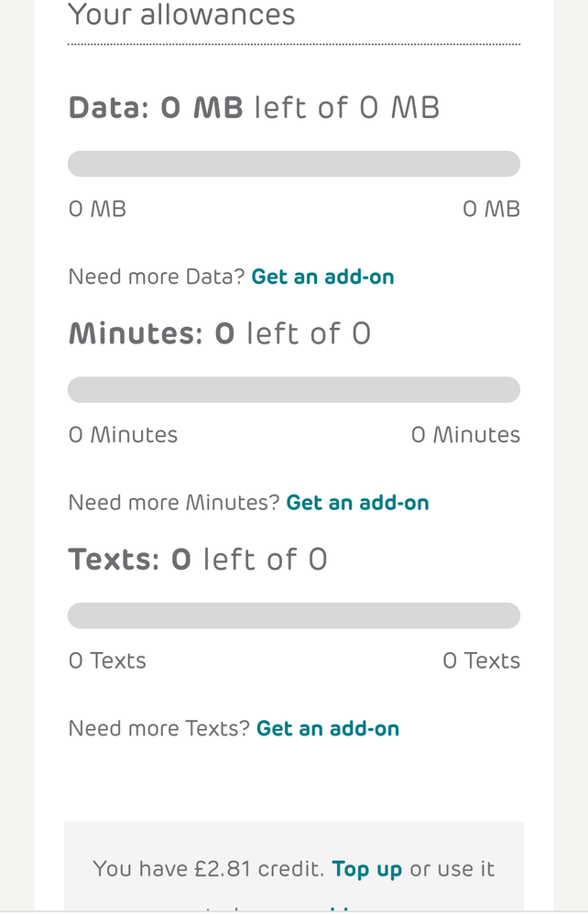This screenshot has width=588, height=915.
Task: Click the 'You have £2.81 credit' message
Action: pyautogui.click(x=211, y=867)
